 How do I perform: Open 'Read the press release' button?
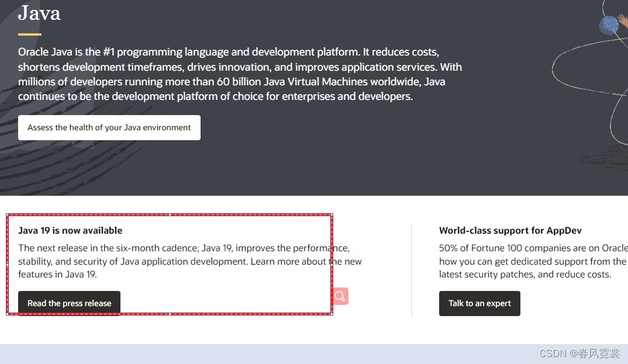click(x=69, y=303)
